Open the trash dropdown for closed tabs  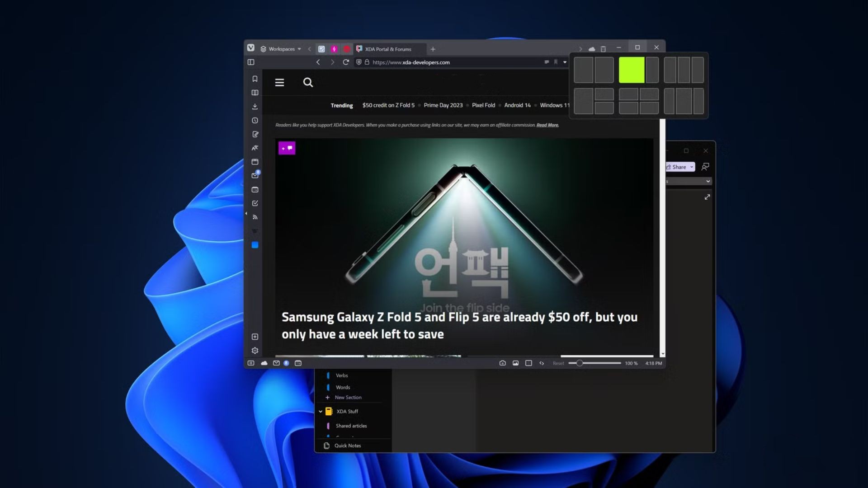point(603,48)
